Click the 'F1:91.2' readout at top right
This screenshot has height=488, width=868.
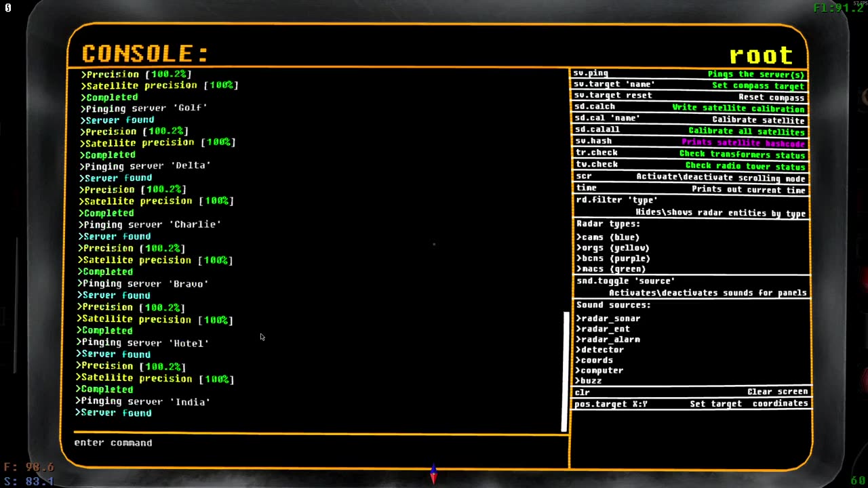pos(840,9)
